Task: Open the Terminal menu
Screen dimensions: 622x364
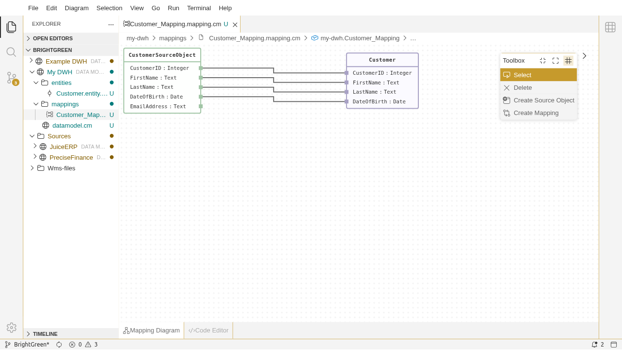Action: click(x=199, y=8)
